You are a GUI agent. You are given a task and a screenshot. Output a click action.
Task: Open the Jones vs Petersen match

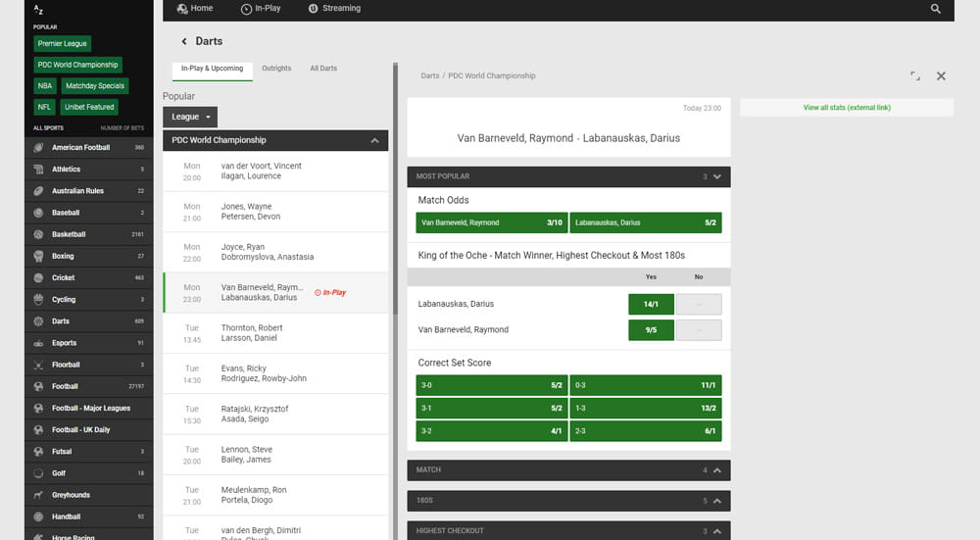275,212
